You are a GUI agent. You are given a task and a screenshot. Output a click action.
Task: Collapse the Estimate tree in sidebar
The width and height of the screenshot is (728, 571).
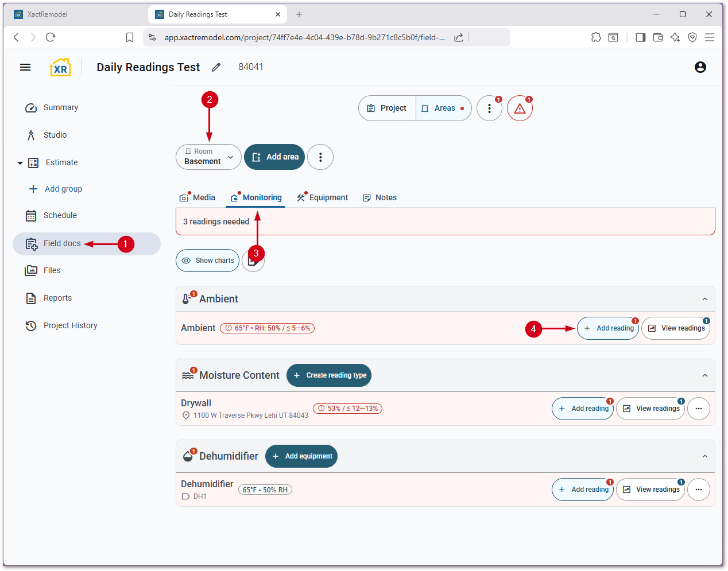pos(20,163)
